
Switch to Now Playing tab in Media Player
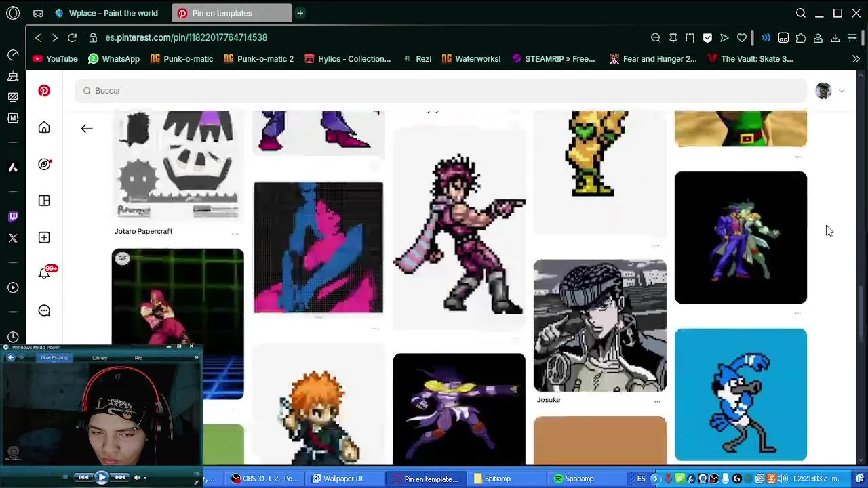pyautogui.click(x=54, y=357)
